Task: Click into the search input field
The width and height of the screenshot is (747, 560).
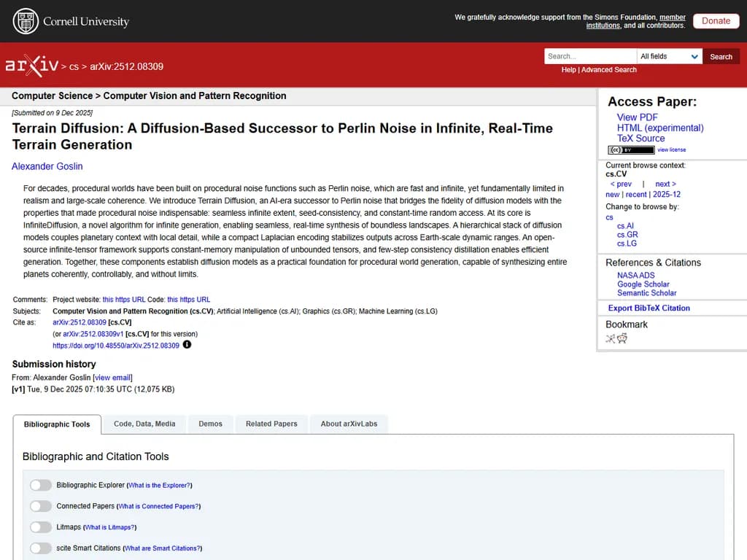Action: coord(589,56)
